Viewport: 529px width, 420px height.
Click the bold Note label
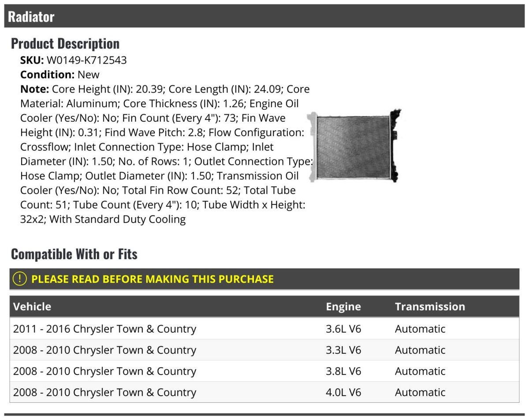tap(34, 89)
